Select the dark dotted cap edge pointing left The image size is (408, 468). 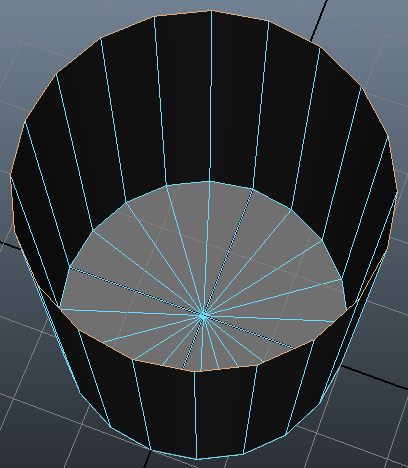[x=137, y=291]
